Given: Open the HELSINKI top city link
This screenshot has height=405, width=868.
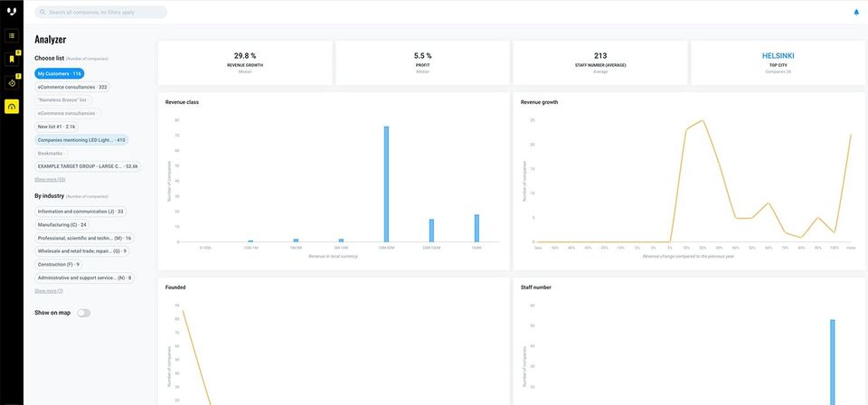Looking at the screenshot, I should (x=778, y=56).
